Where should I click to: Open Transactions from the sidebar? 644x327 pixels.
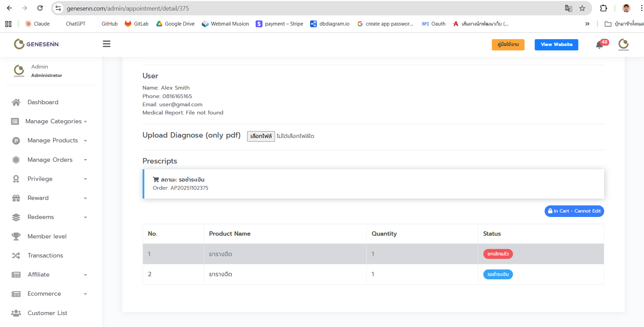tap(45, 255)
